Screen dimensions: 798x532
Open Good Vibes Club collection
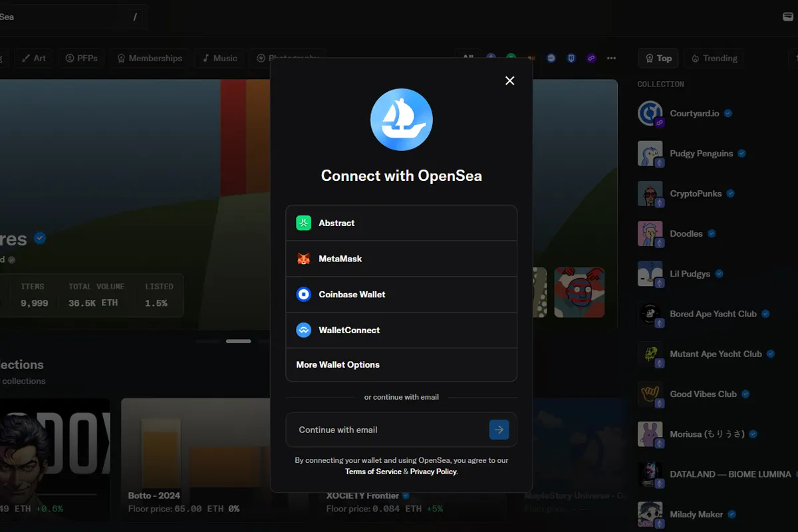click(x=704, y=394)
